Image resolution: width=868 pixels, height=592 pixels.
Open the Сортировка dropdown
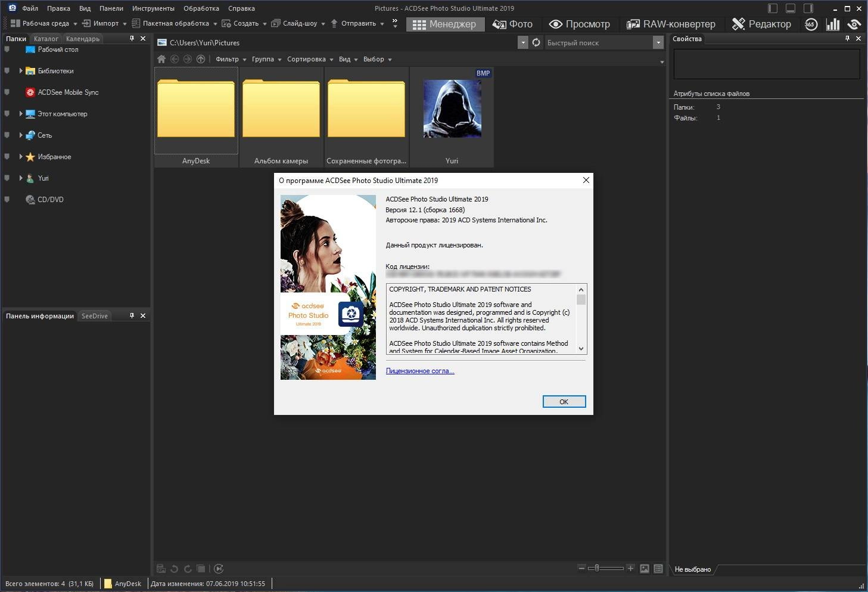(310, 59)
